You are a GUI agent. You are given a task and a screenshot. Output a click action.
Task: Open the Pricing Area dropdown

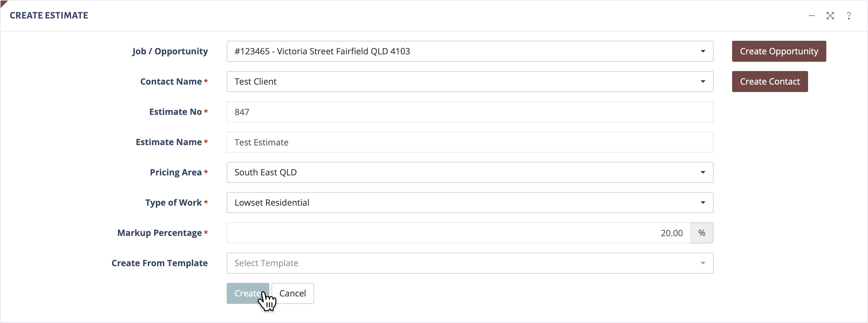click(x=470, y=172)
